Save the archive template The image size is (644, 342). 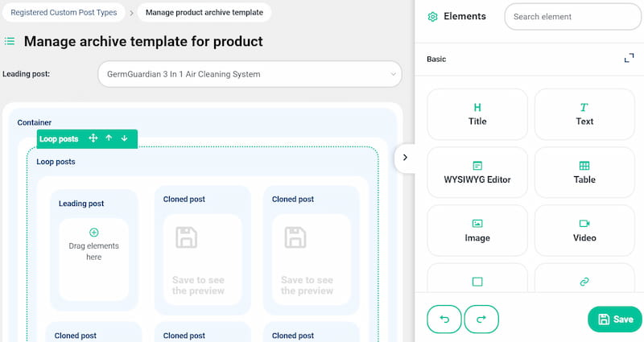(615, 319)
